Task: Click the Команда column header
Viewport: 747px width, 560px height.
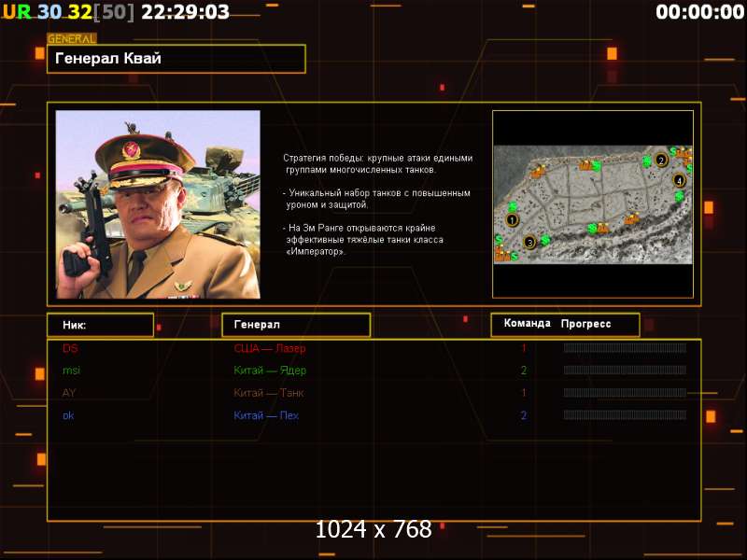Action: 528,323
